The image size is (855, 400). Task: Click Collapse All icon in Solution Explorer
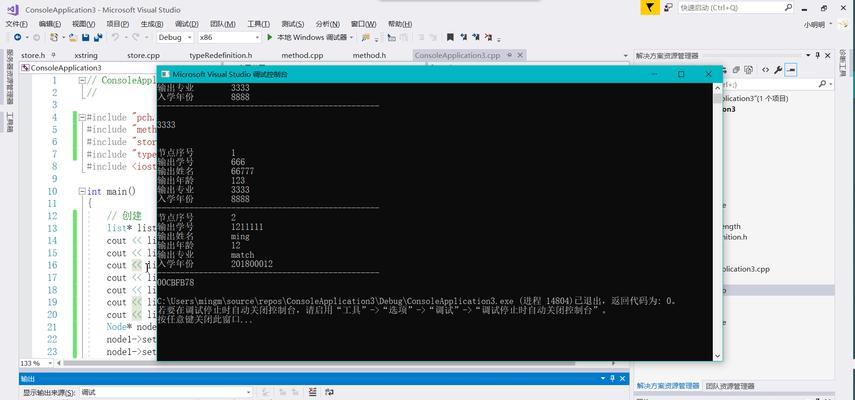point(736,70)
